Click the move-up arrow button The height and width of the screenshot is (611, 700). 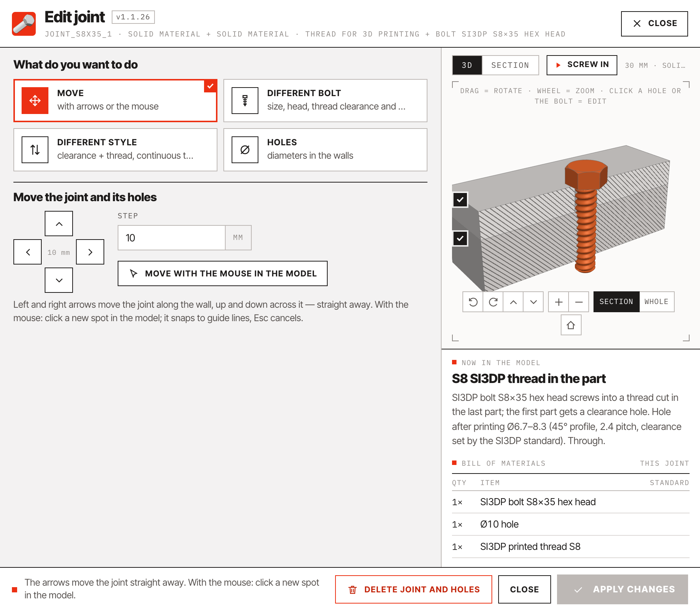59,224
